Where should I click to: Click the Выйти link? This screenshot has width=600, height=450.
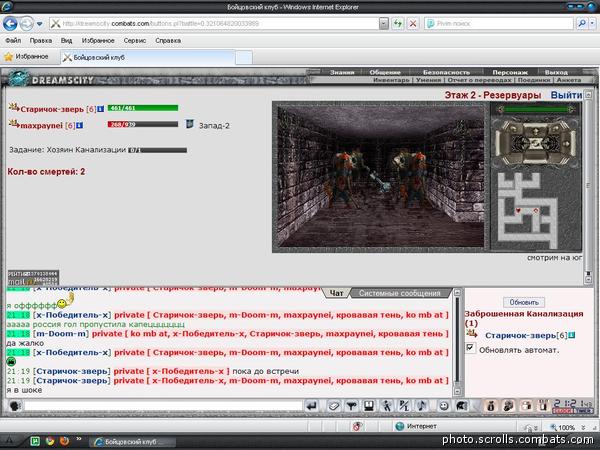[x=566, y=95]
